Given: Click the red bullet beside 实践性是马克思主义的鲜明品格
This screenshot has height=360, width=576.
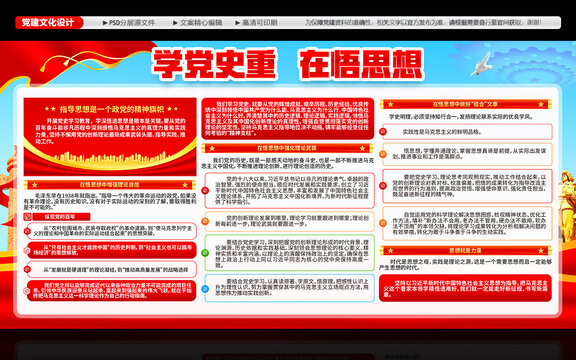Looking at the screenshot, I should pos(383,132).
